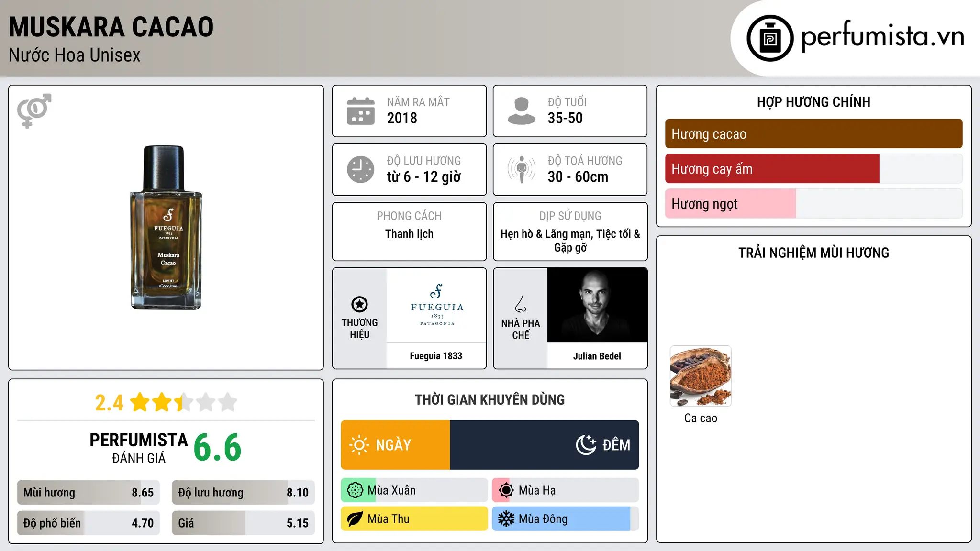Click the clock icon beside Độ lưu hương
The height and width of the screenshot is (551, 980).
tap(361, 169)
